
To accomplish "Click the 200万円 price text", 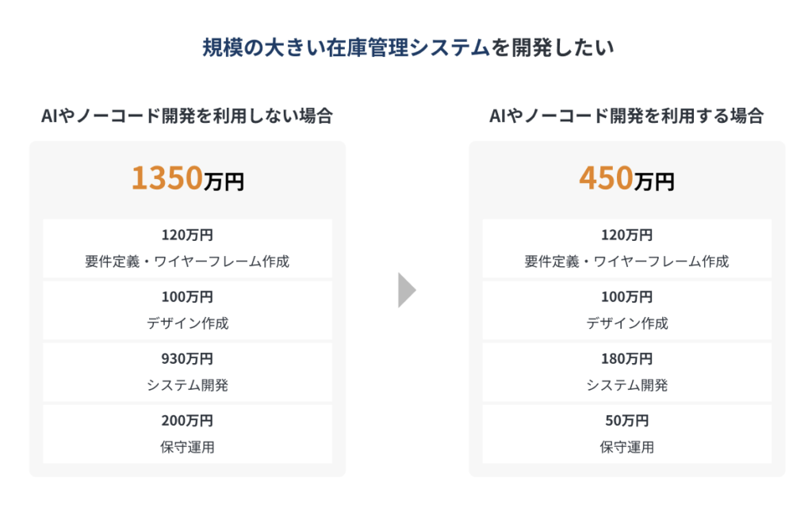I will coord(187,421).
